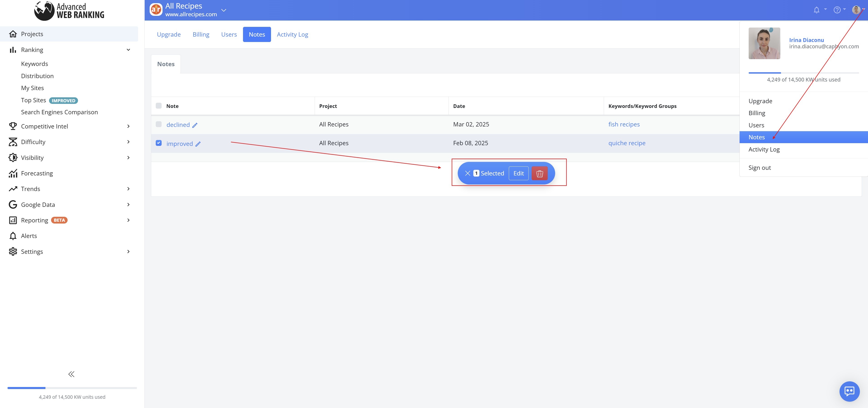The width and height of the screenshot is (868, 408).
Task: Click the Ranking bar chart icon
Action: pyautogui.click(x=13, y=50)
